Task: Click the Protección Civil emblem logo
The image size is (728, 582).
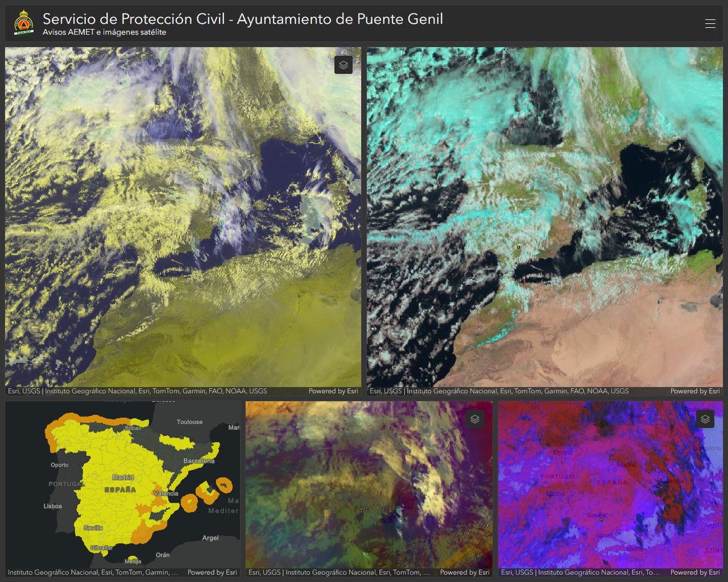Action: click(24, 23)
